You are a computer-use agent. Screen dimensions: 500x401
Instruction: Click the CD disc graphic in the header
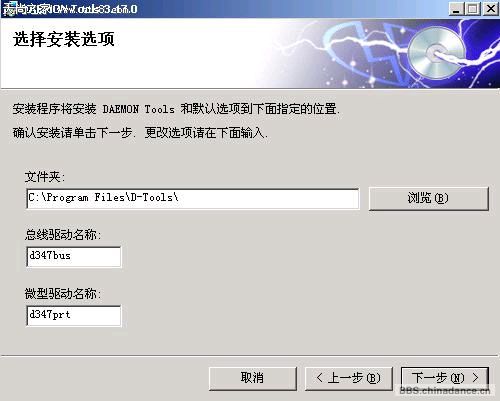coord(437,53)
